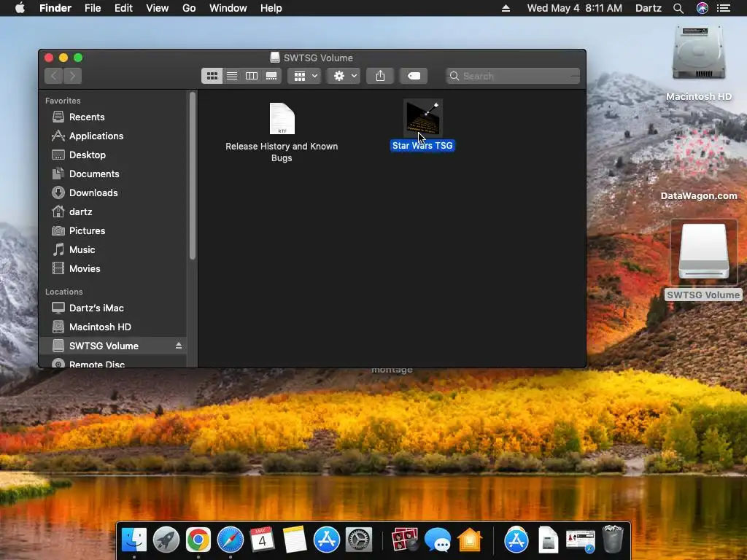Screen dimensions: 747x560
Task: Switch Finder to gallery view
Action: point(271,76)
